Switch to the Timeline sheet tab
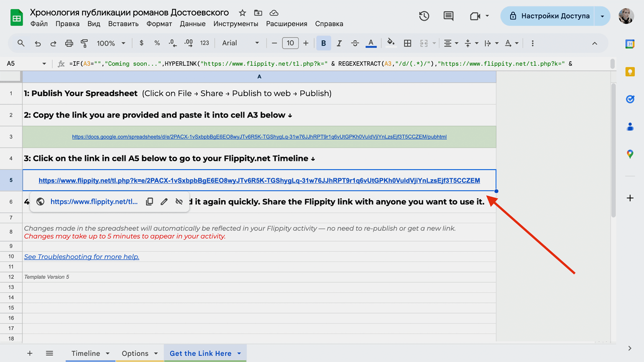The image size is (644, 362). click(x=86, y=353)
